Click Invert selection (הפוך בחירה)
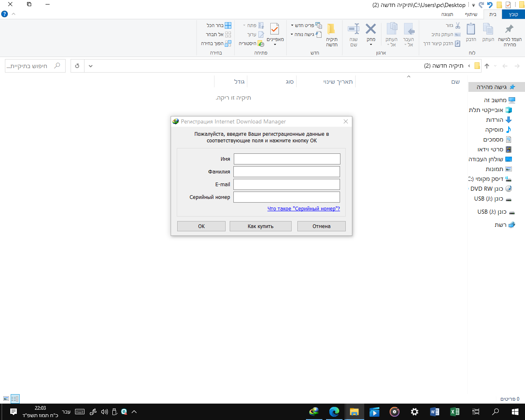 click(x=216, y=43)
